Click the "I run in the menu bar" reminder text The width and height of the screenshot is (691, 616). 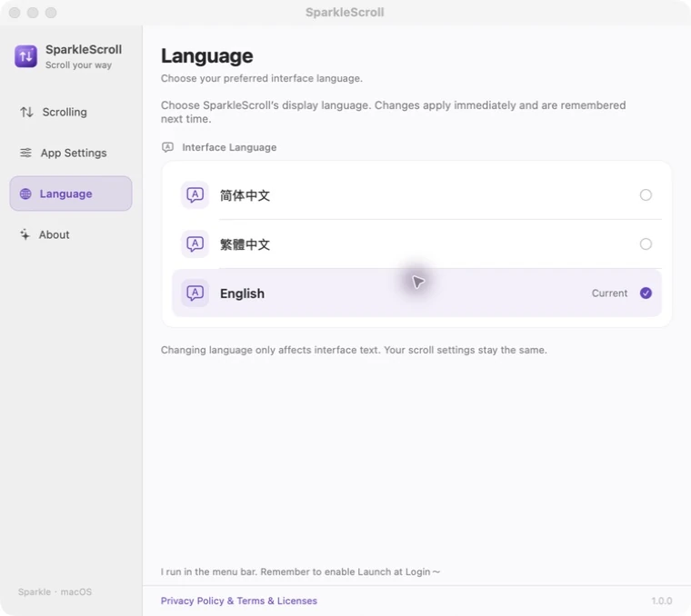pyautogui.click(x=300, y=571)
